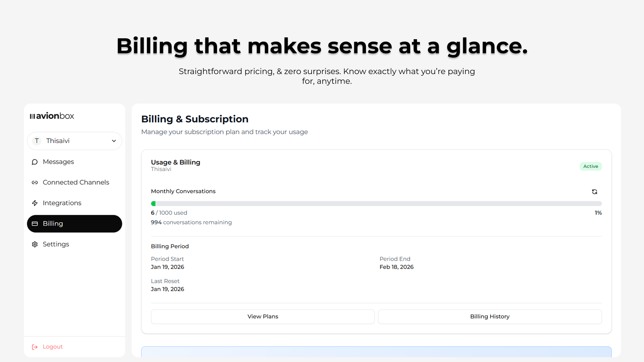Click the Messages chat bubble icon
Screen dimensions: 644x362
point(35,162)
